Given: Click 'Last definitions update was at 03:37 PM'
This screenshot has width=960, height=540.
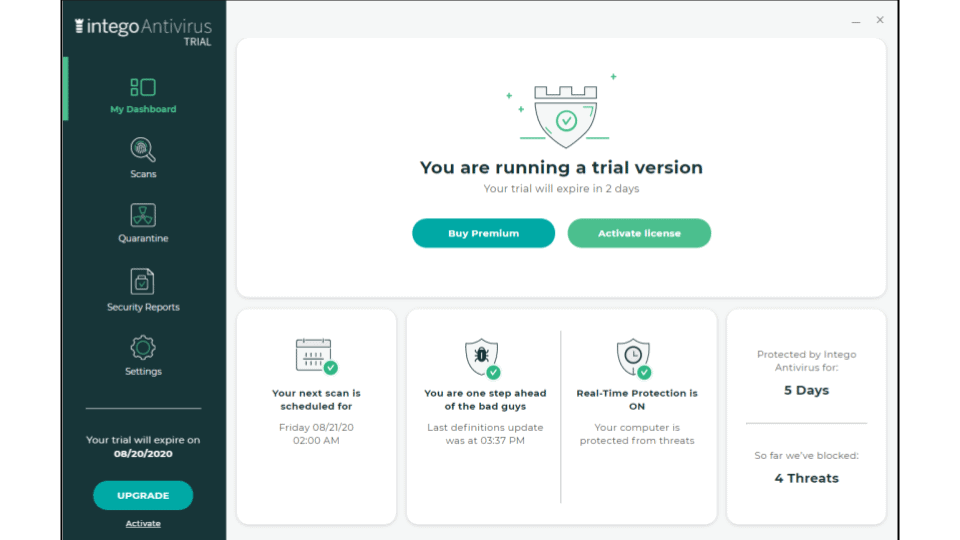Looking at the screenshot, I should point(486,434).
